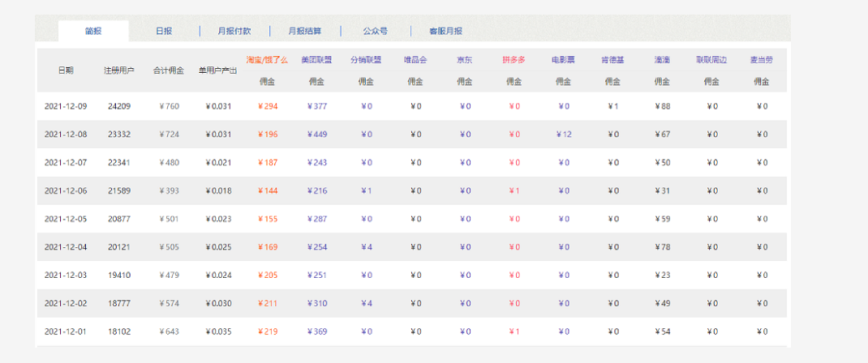Open the 分销联盟 header link
The height and width of the screenshot is (363, 868).
click(366, 60)
